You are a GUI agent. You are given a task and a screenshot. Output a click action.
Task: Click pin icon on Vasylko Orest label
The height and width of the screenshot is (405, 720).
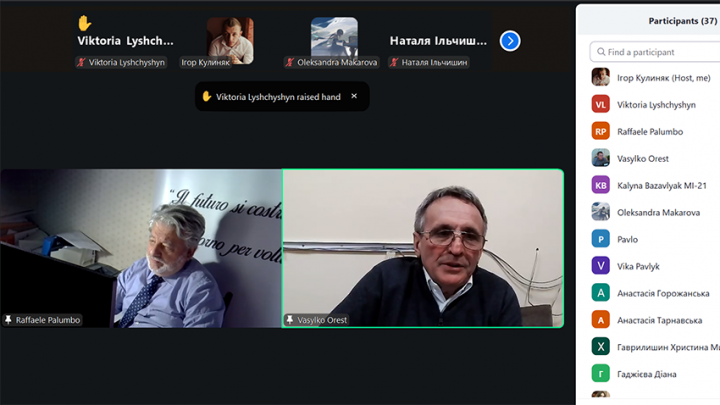tap(290, 320)
